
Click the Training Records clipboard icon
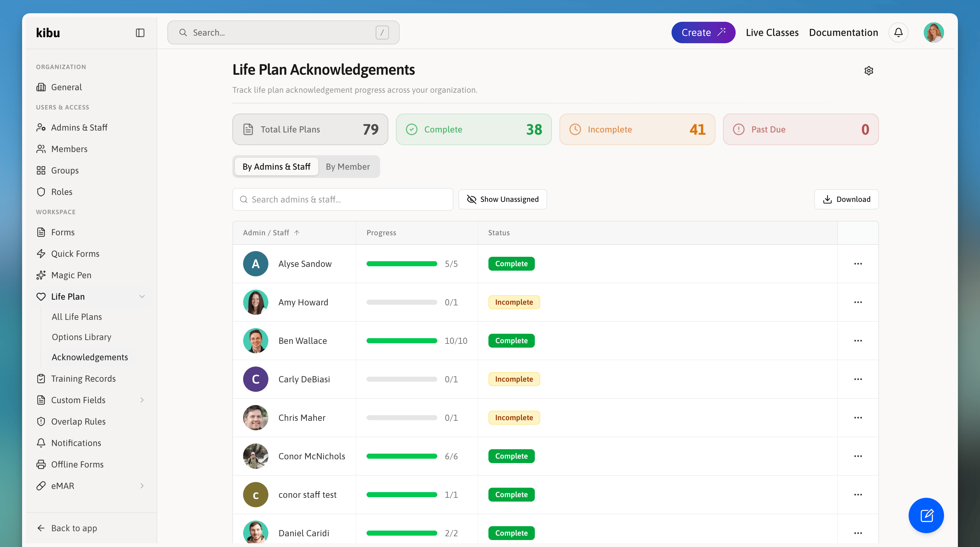pyautogui.click(x=41, y=379)
